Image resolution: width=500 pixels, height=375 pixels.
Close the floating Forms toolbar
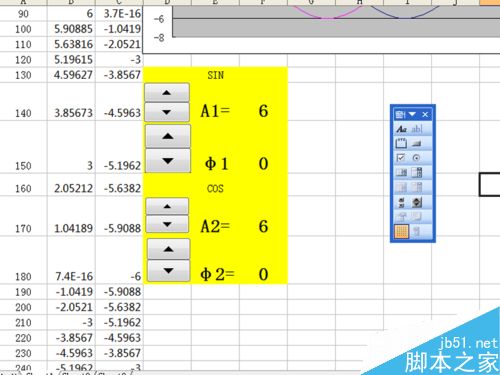[x=425, y=115]
